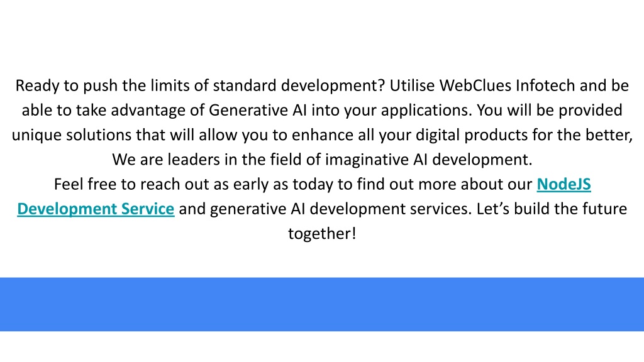
Task: Click the phrase for the better
Action: [582, 136]
